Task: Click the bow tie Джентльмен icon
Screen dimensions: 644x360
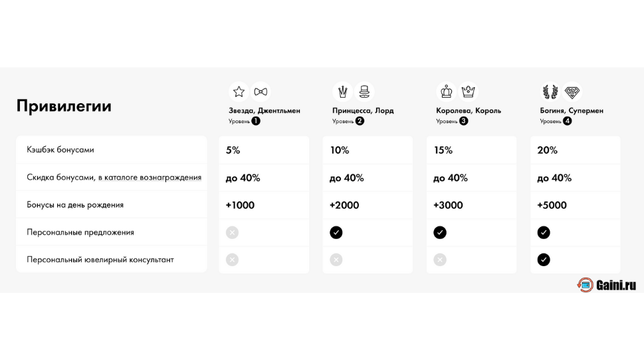Action: [261, 92]
